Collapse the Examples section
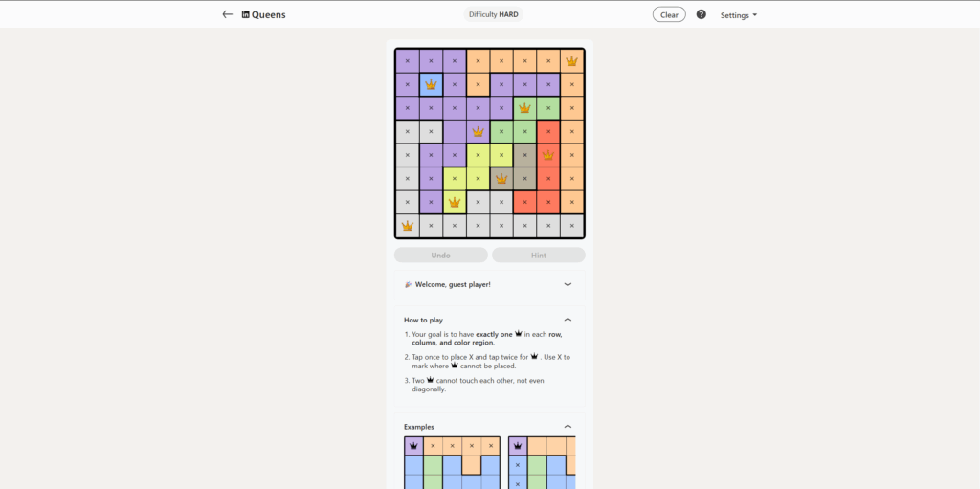Viewport: 980px width, 489px height. tap(568, 427)
